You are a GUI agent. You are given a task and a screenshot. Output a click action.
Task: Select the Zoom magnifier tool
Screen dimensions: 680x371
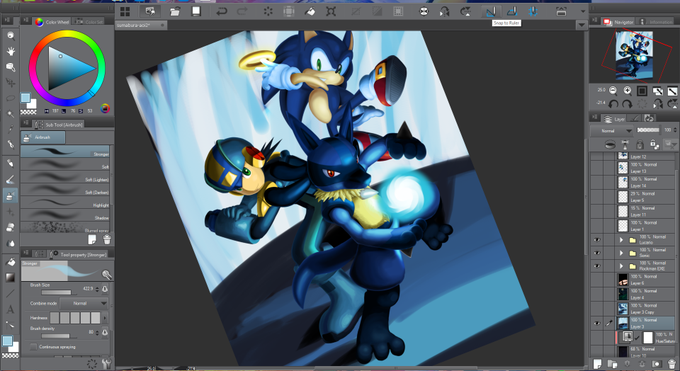pos(10,36)
